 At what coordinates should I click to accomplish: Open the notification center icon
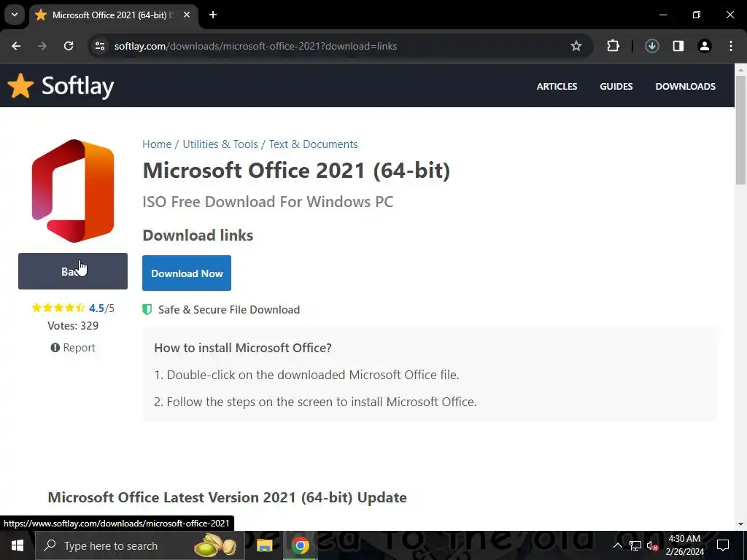pos(723,545)
